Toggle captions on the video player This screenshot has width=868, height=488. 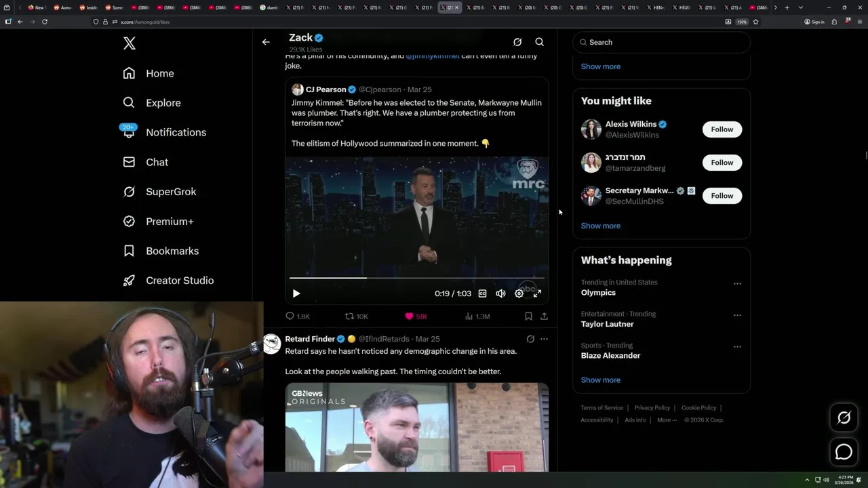click(x=482, y=293)
